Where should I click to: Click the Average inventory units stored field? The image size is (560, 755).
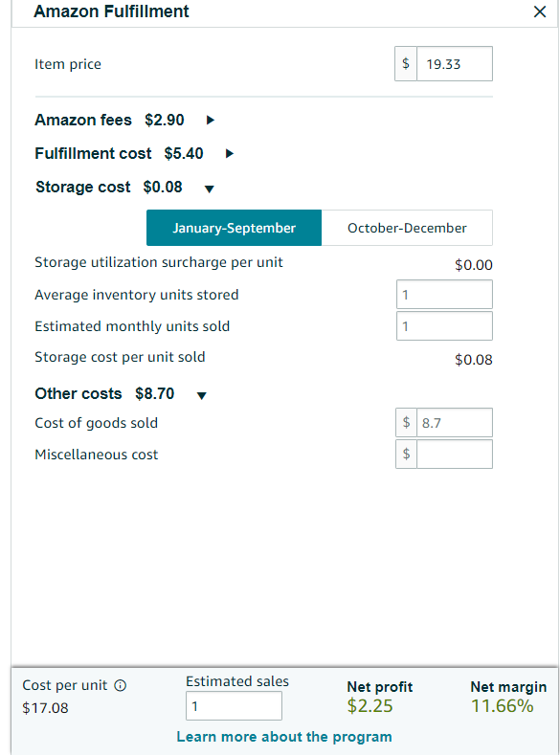[x=444, y=294]
